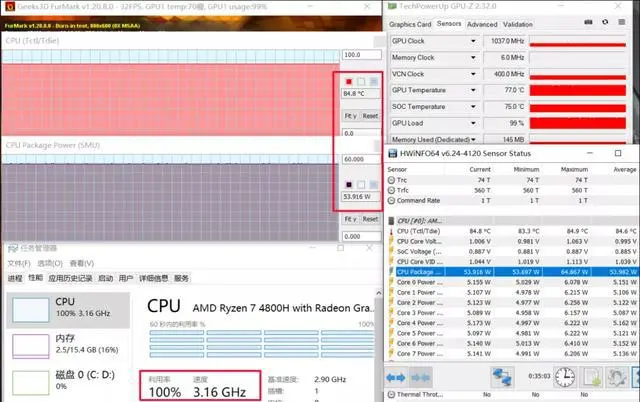Toggle the light-blue box in power graph panel
Screen dimensions: 640x402
click(373, 185)
